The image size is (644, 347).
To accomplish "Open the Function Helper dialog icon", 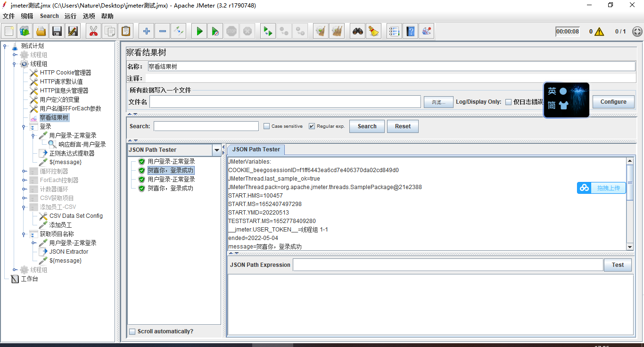I will tap(394, 31).
